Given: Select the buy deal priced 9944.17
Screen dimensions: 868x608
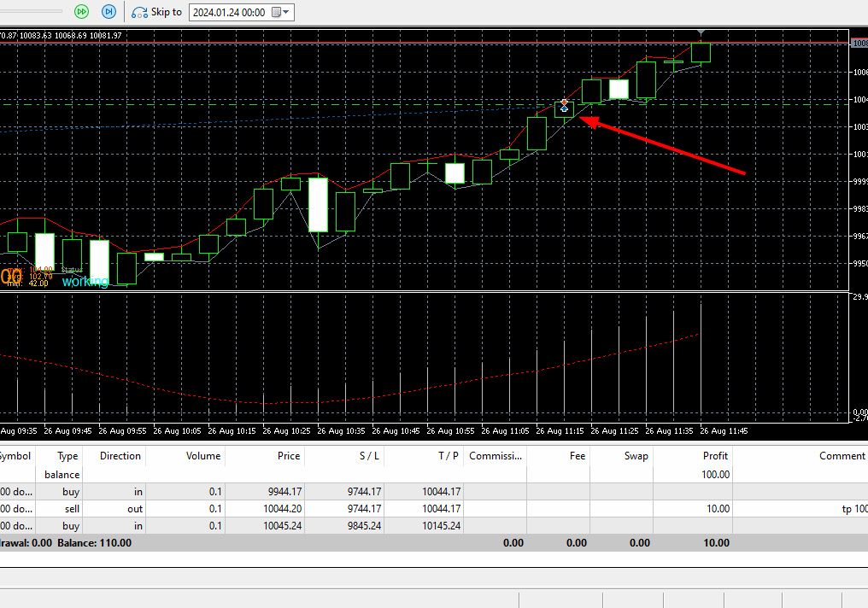Looking at the screenshot, I should tap(434, 491).
